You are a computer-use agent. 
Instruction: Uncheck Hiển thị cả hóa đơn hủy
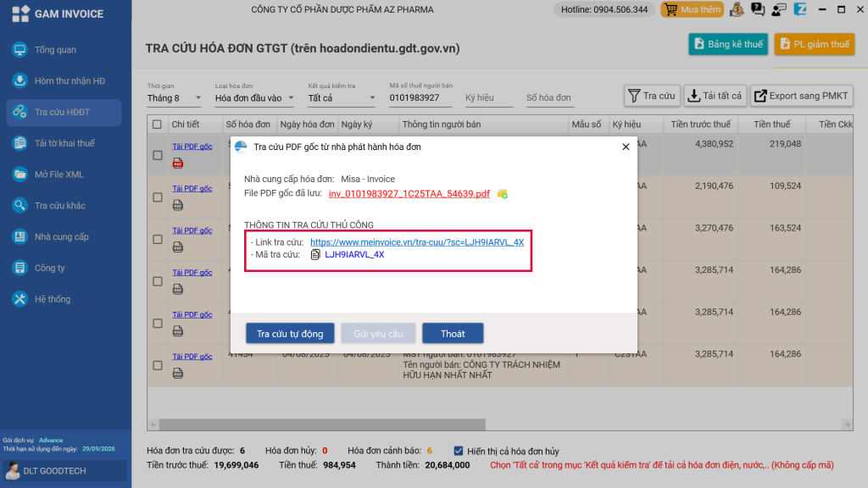pos(459,451)
